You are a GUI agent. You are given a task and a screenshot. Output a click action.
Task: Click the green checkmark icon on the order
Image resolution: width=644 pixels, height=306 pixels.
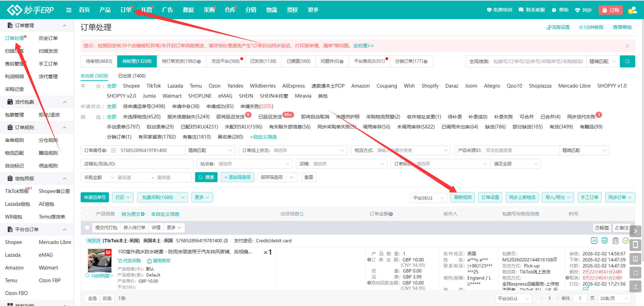pos(626,240)
